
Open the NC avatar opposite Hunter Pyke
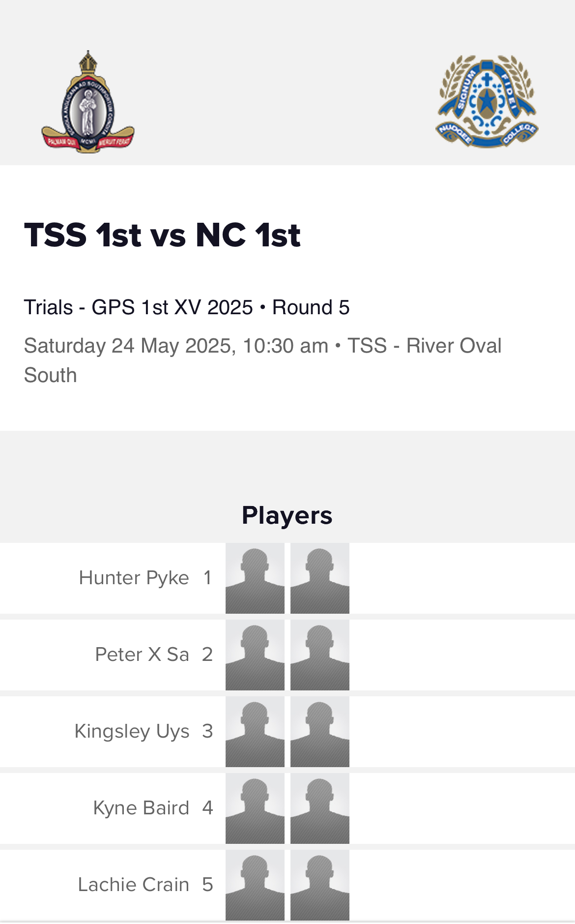tap(320, 578)
